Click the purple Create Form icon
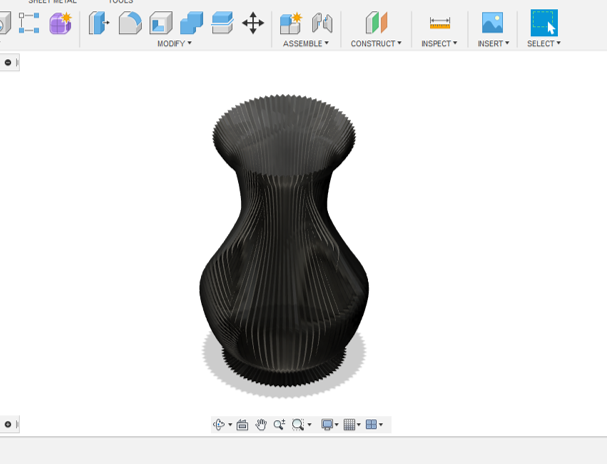Screen dimensions: 607x464 60,23
